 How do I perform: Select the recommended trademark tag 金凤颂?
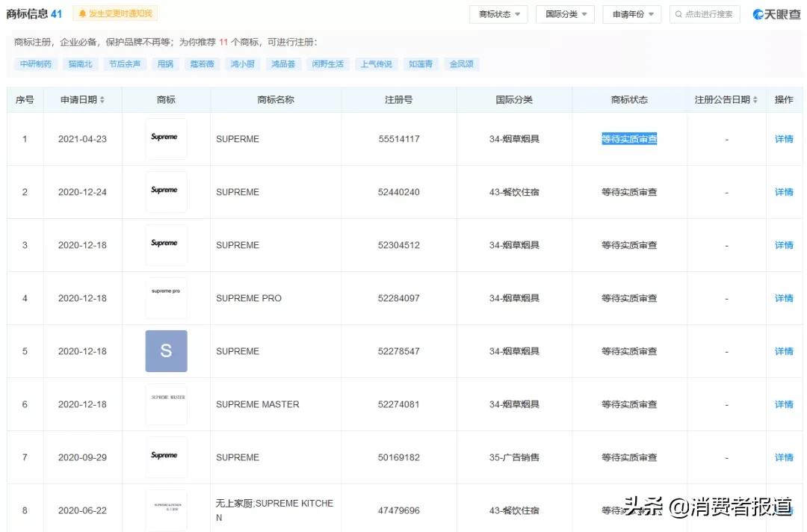click(x=461, y=64)
